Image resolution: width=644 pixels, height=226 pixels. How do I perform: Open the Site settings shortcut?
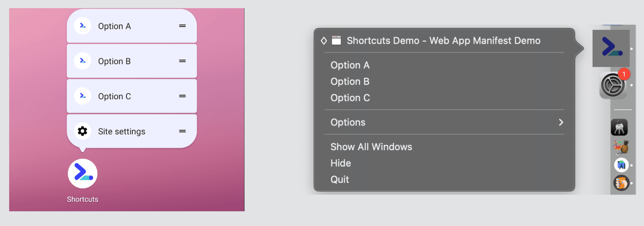[122, 131]
